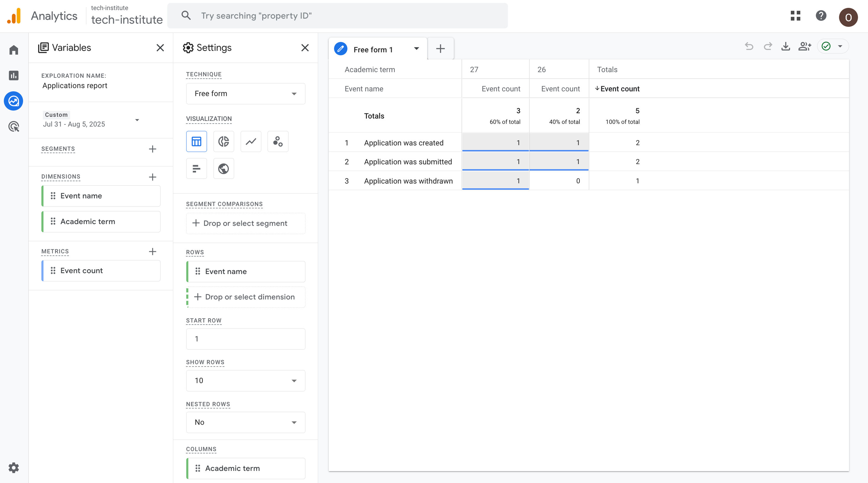Click the Analytics product name text
Screen dimensions: 868x483
coord(54,16)
